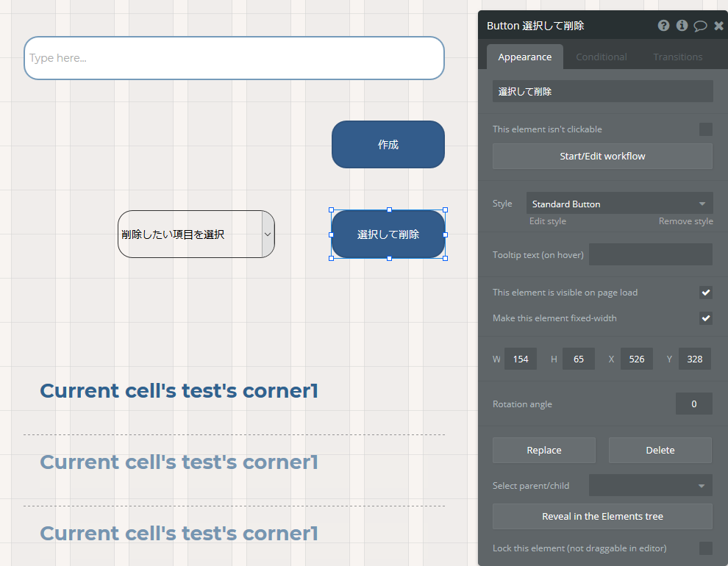
Task: Toggle "This element isn't clickable" checkbox
Action: 706,129
